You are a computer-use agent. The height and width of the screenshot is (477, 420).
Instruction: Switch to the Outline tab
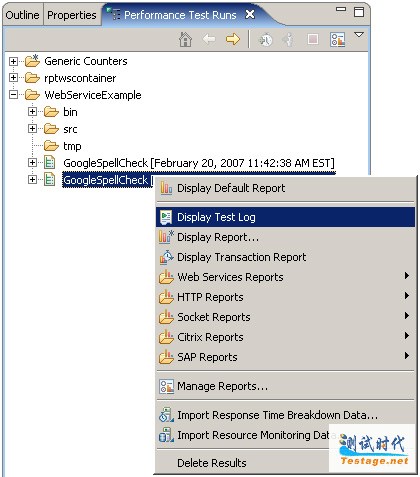(x=22, y=15)
